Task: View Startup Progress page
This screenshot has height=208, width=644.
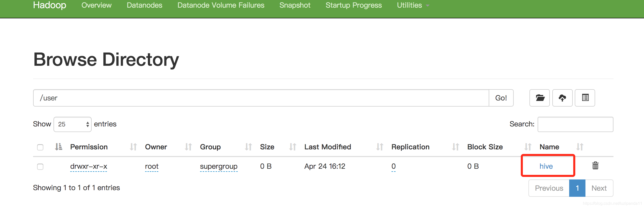Action: point(354,5)
